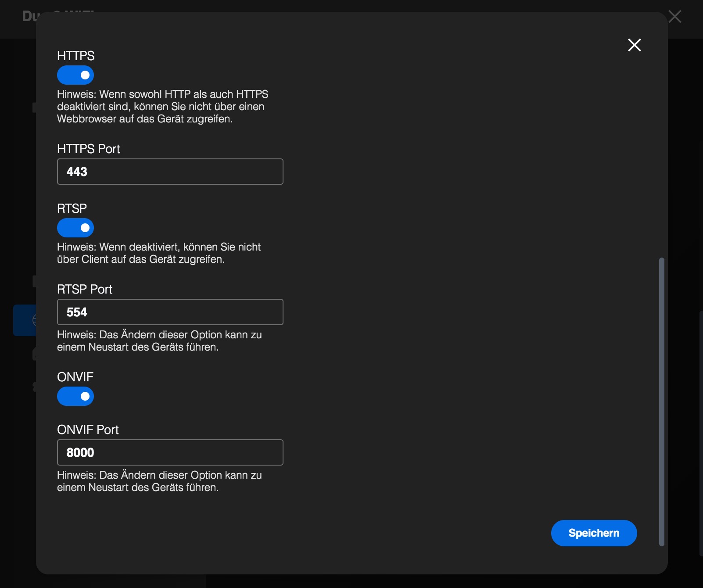
Task: Click the HTTPS hint about Webbrowser access
Action: (162, 107)
